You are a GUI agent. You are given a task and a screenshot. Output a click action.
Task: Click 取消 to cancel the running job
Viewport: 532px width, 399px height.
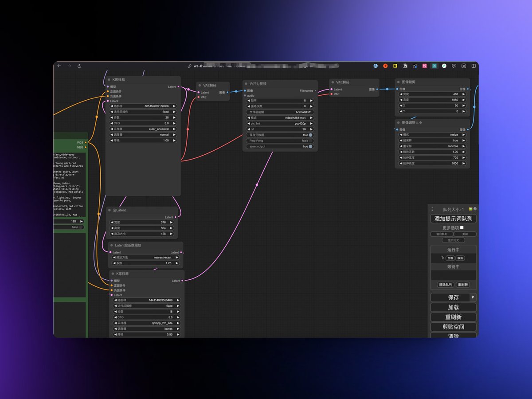point(459,258)
